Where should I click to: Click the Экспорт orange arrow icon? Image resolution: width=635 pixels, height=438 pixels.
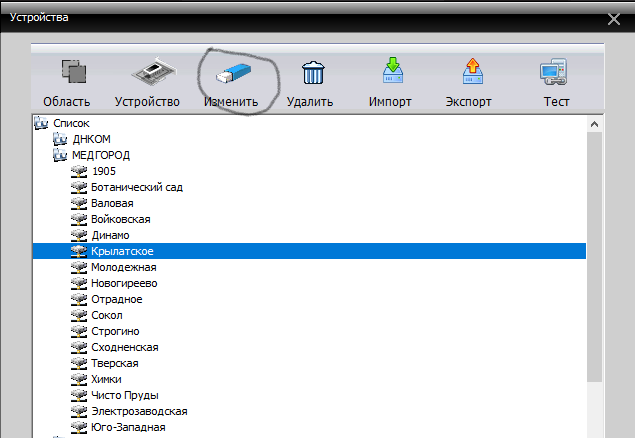pyautogui.click(x=473, y=71)
